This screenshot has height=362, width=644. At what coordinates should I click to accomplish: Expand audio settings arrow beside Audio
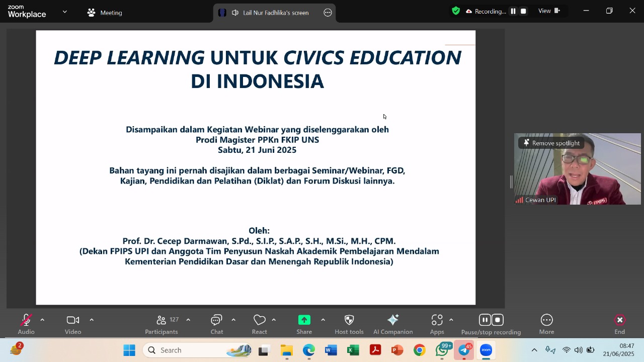point(42,320)
